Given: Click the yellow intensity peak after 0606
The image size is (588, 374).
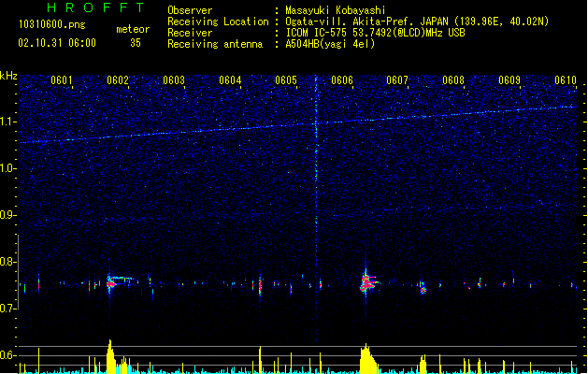Looking at the screenshot, I should pos(367,359).
